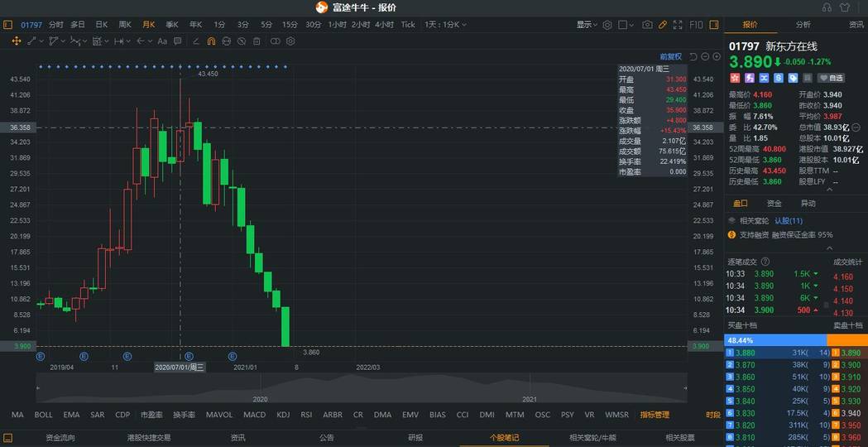Open the 资金流向 capital flow tab

60,438
